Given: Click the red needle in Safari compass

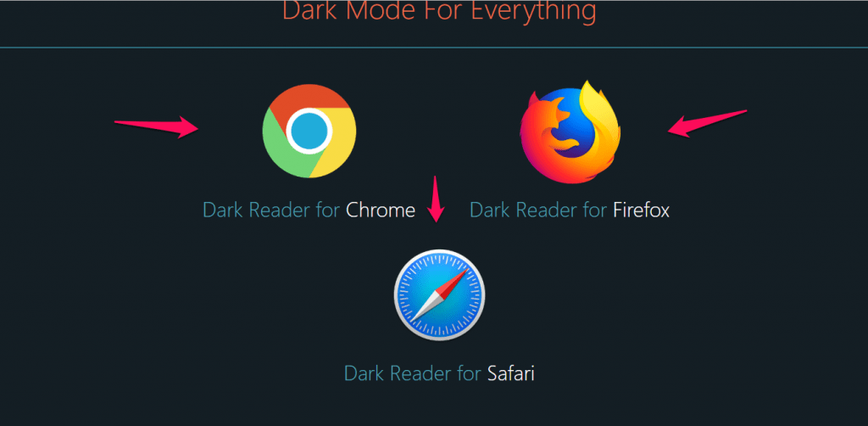Looking at the screenshot, I should 454,281.
